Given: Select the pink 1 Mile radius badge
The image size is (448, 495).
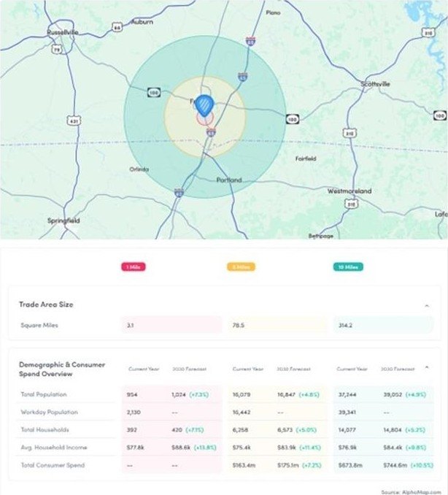Looking at the screenshot, I should coord(134,267).
